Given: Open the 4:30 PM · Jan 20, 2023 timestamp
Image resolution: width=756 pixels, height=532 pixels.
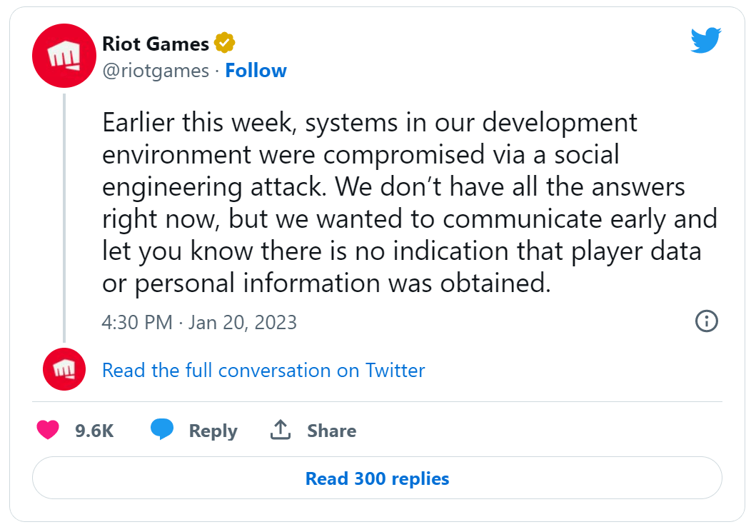Looking at the screenshot, I should point(199,322).
